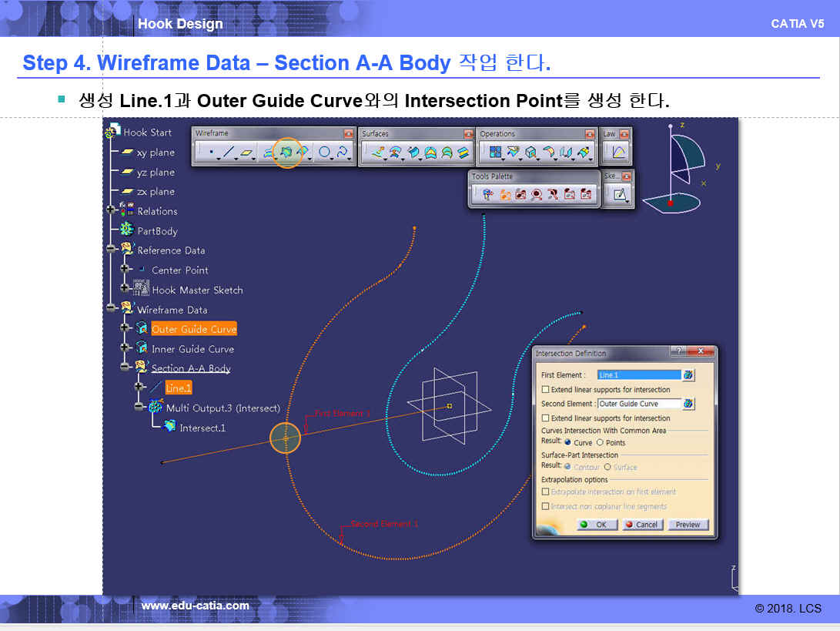
Task: Select Hook Master Sketch in tree
Action: point(197,290)
